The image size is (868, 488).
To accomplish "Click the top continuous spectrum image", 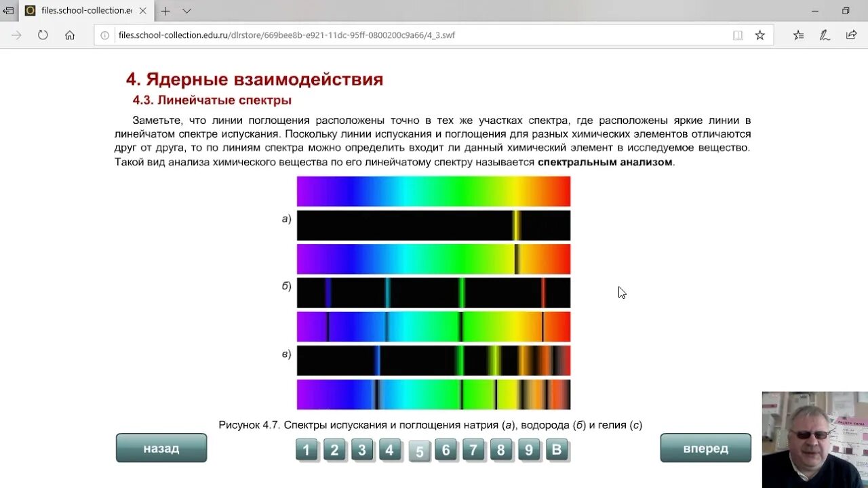I will click(x=433, y=191).
